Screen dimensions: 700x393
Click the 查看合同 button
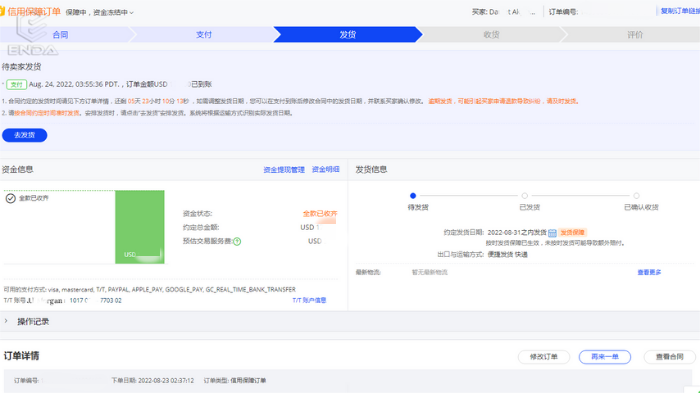click(670, 357)
